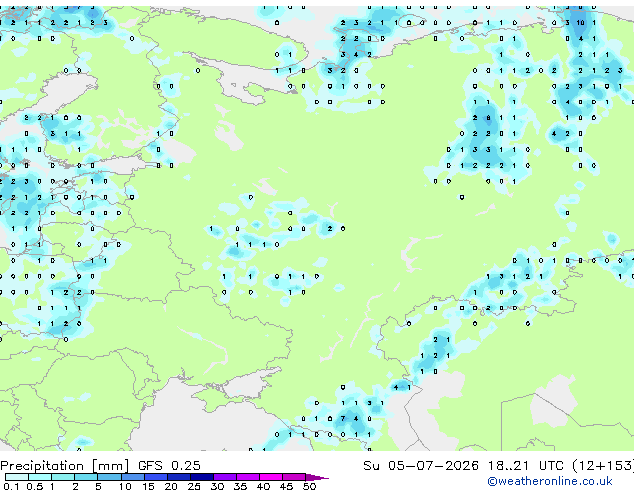Click the legend swatch between 20 and 25
Screen dimensions: 634x490
pos(179,477)
